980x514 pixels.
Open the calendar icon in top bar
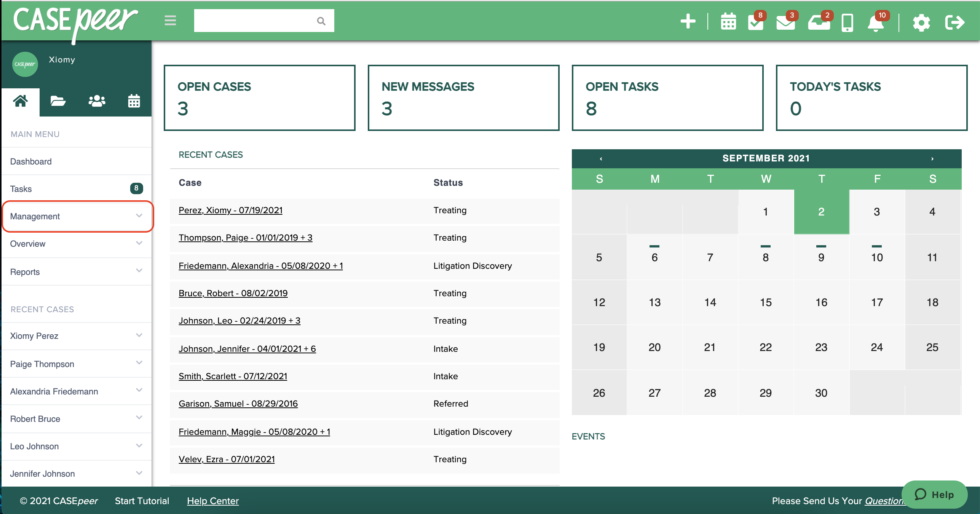tap(728, 22)
